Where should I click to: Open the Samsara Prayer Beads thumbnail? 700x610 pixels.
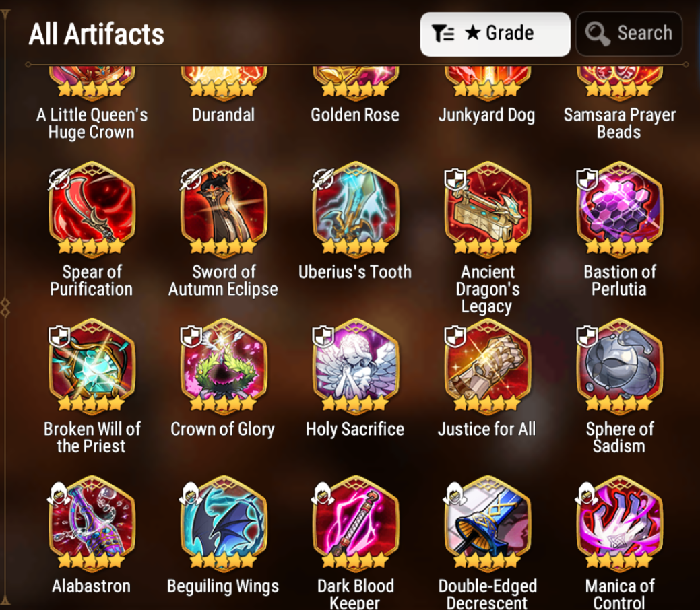[619, 83]
